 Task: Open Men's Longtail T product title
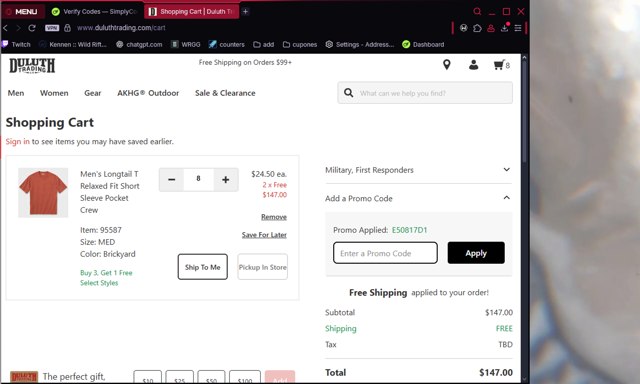pyautogui.click(x=110, y=192)
